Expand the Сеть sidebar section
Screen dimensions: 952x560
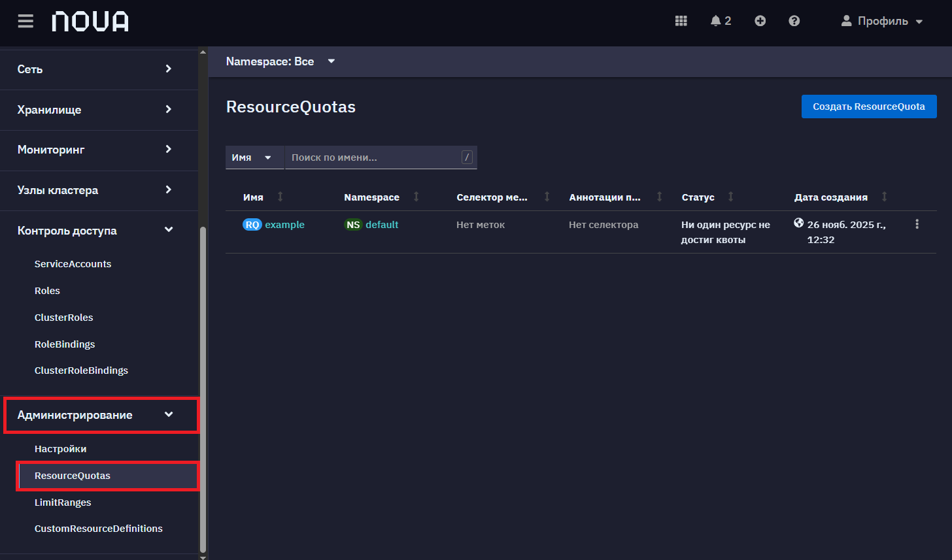pyautogui.click(x=99, y=69)
